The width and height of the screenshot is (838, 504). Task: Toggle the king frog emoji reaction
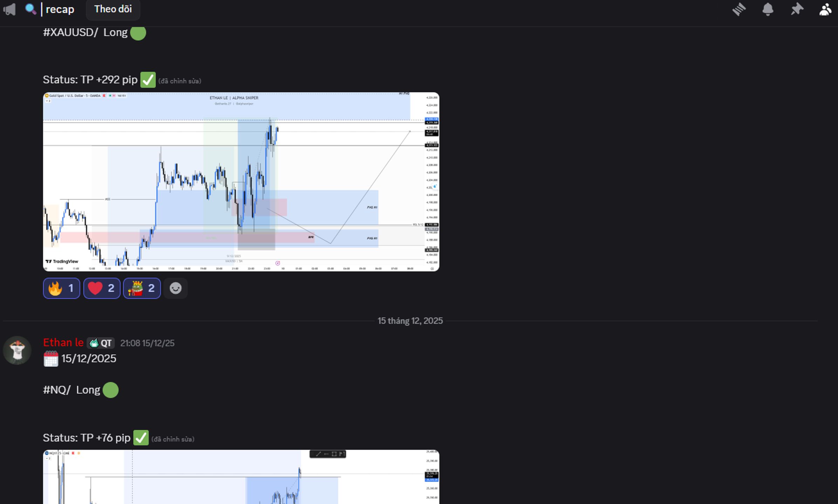(142, 288)
